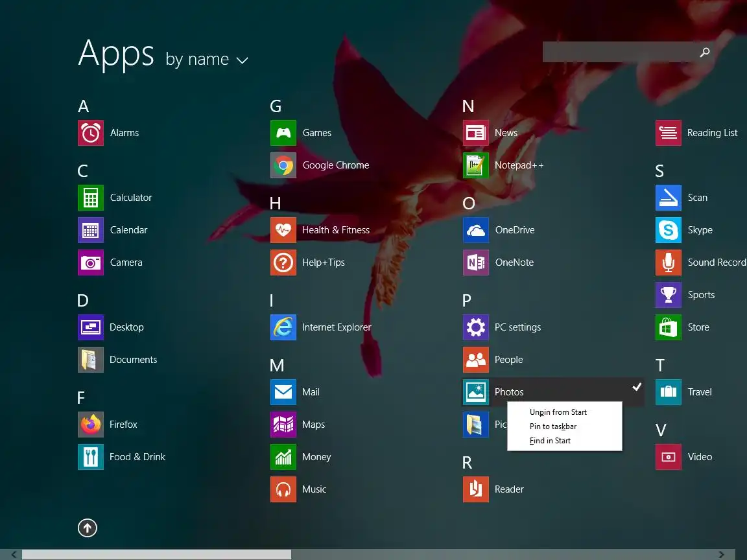Expand the 'by name' sort dropdown

pos(207,60)
